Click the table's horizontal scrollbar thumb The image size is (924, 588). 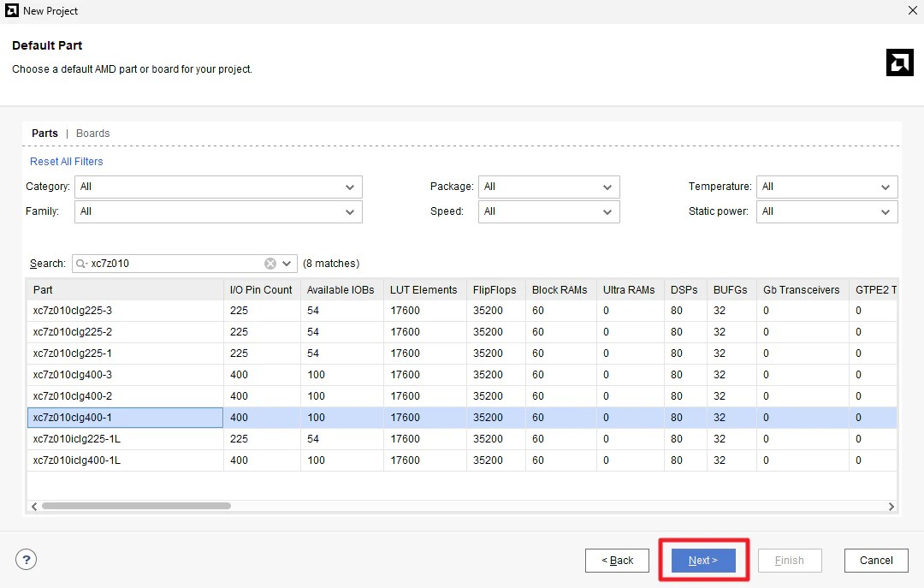click(136, 506)
